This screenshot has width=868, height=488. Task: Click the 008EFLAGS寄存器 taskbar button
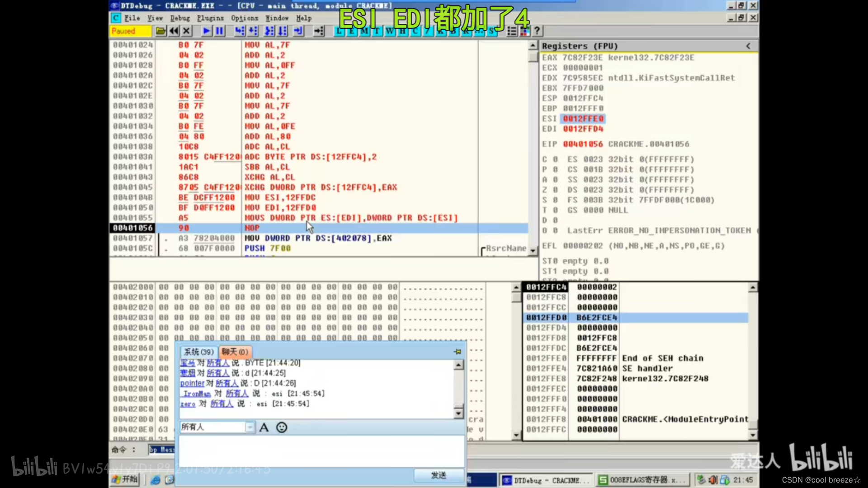coord(642,480)
